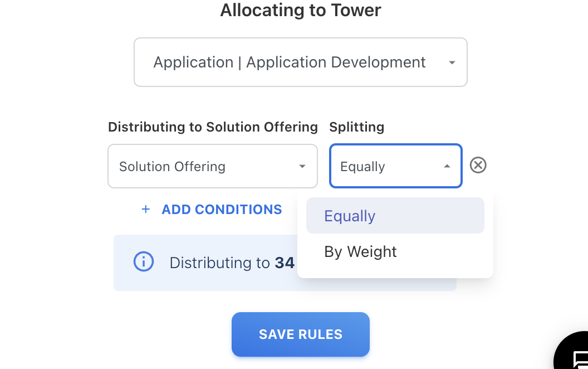Click the Tower dropdown caret arrow
Screen dimensions: 588x369
tap(452, 62)
